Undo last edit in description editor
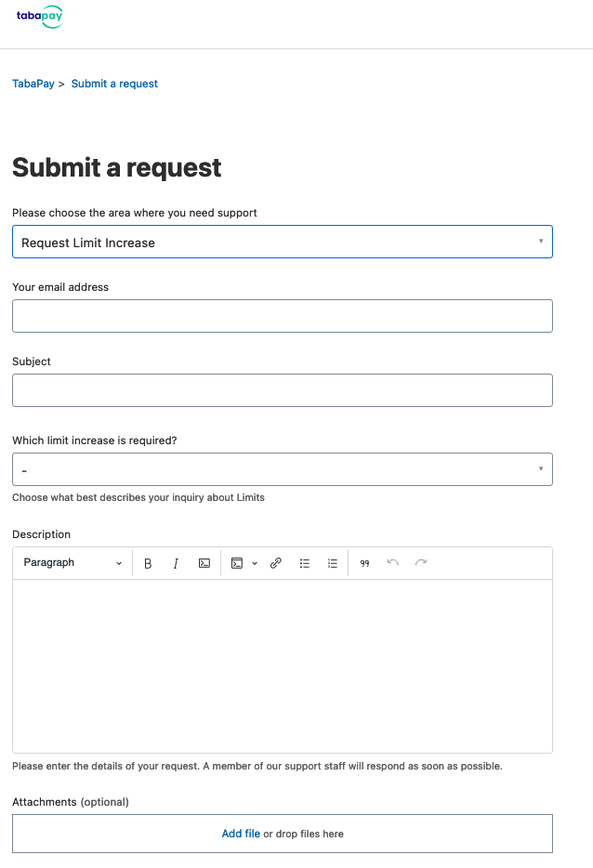The width and height of the screenshot is (593, 868). 392,563
